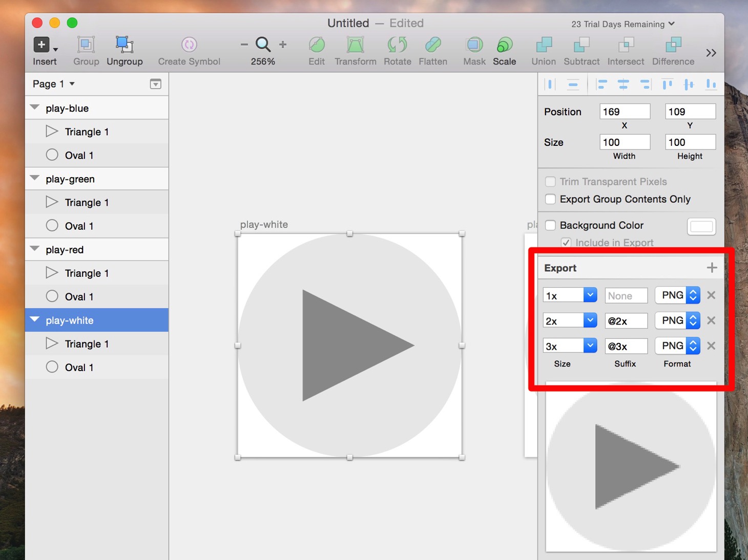The image size is (748, 560).
Task: Open the Insert tool menu
Action: click(45, 51)
